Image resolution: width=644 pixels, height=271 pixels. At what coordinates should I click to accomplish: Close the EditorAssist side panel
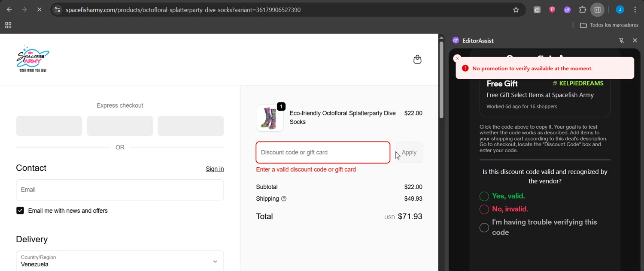(635, 40)
